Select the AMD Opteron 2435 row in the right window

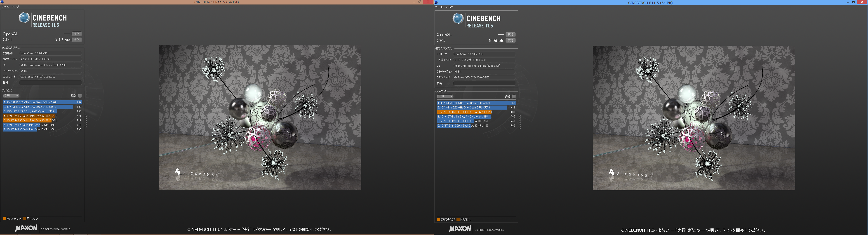476,117
